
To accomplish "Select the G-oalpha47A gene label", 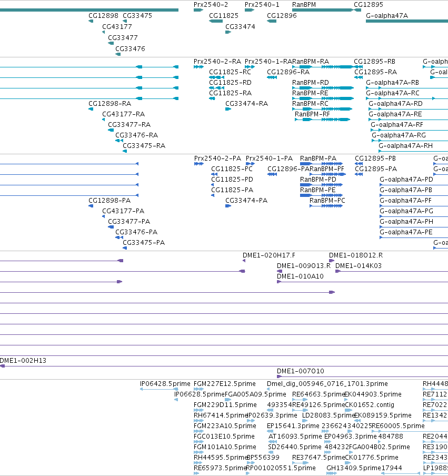I will (x=387, y=16).
